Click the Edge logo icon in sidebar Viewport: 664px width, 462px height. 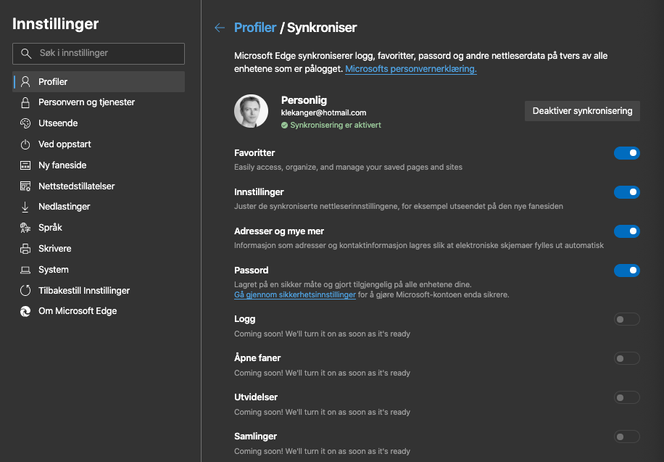pyautogui.click(x=25, y=311)
